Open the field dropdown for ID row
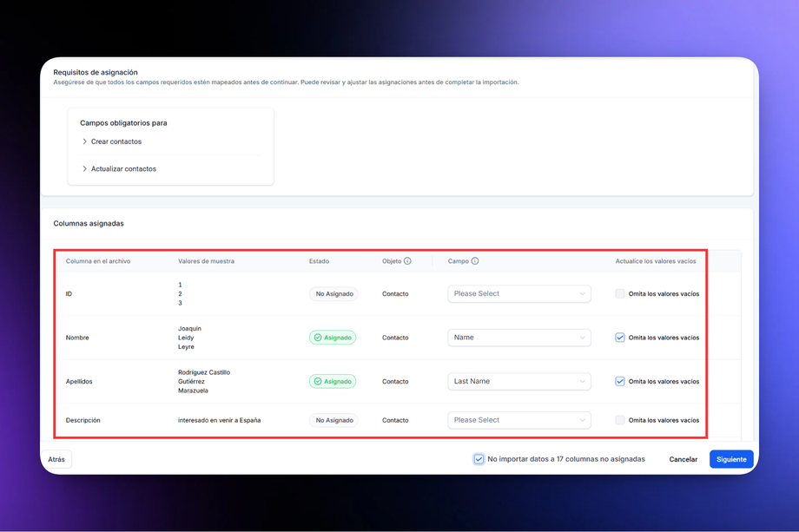 tap(519, 293)
